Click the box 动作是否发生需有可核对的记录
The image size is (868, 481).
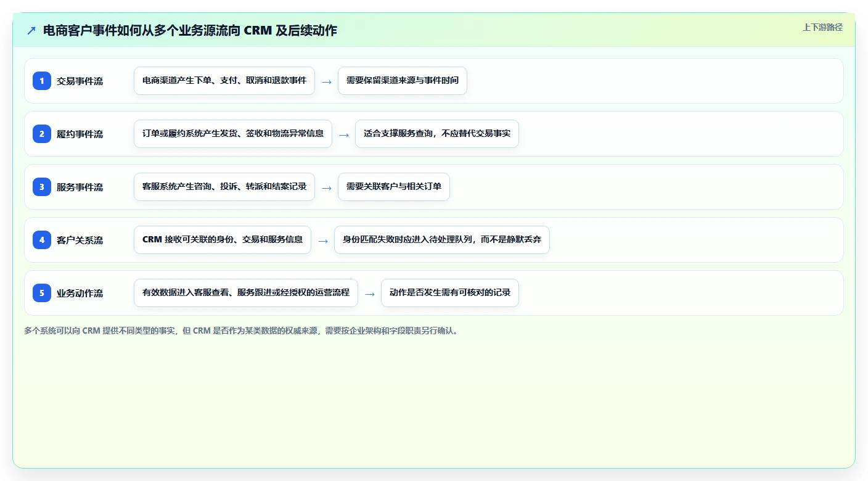pyautogui.click(x=450, y=293)
